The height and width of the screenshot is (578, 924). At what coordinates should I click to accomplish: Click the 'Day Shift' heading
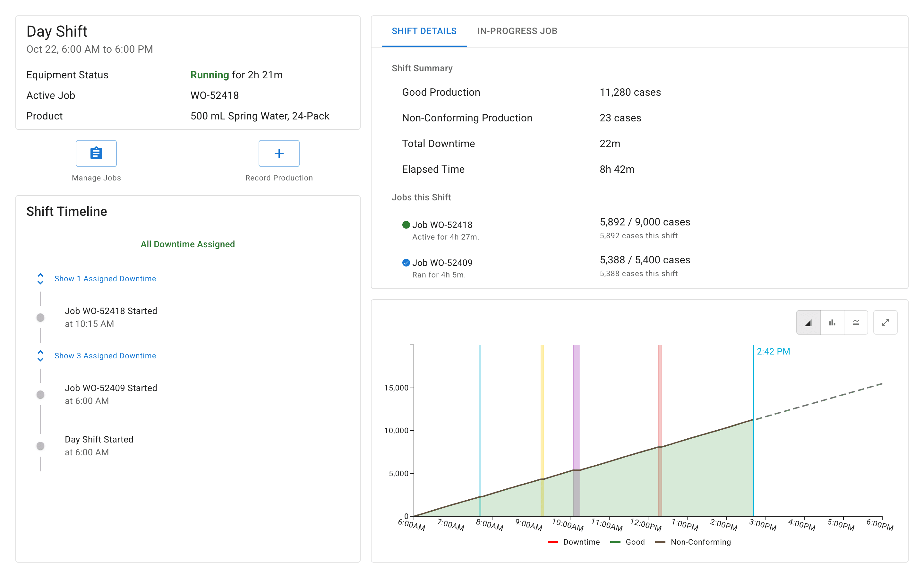point(56,31)
